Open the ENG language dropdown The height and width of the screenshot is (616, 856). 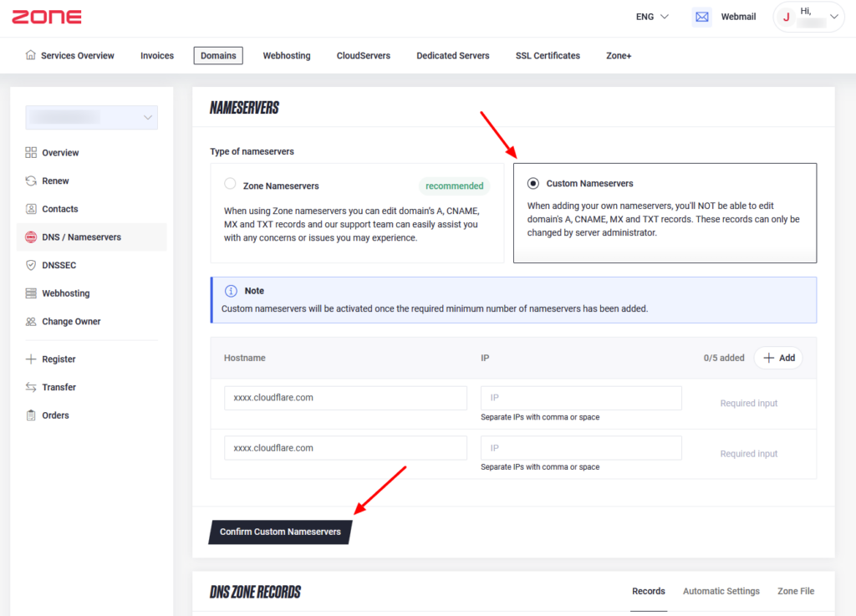point(652,17)
